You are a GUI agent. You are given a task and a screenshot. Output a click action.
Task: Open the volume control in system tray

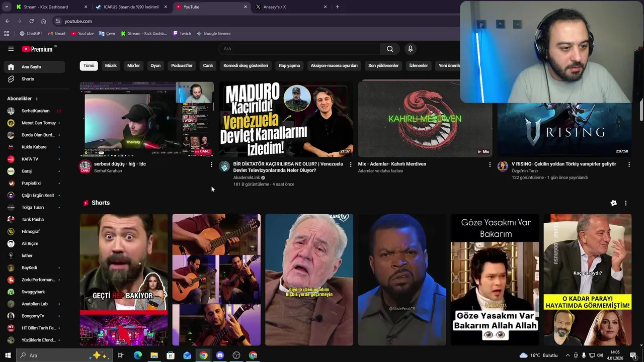[600, 355]
